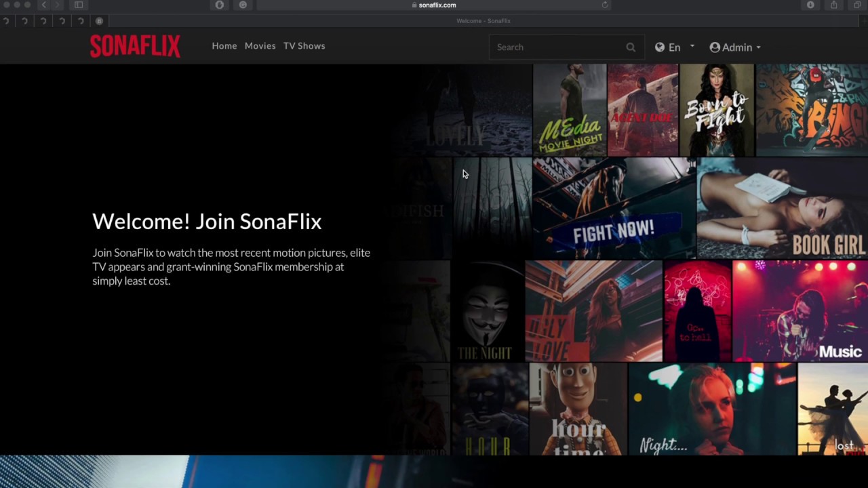
Task: Select the Welcome - SonaFlix tab
Action: click(484, 21)
